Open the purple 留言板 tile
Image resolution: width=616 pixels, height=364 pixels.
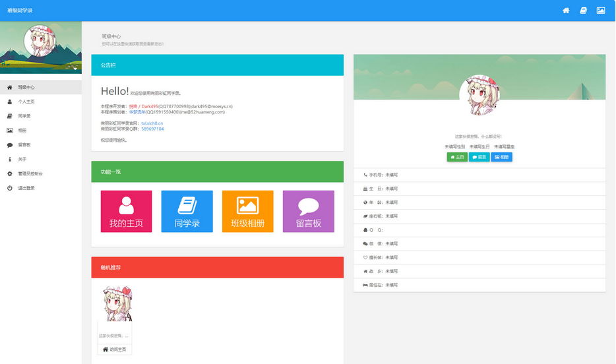(309, 211)
